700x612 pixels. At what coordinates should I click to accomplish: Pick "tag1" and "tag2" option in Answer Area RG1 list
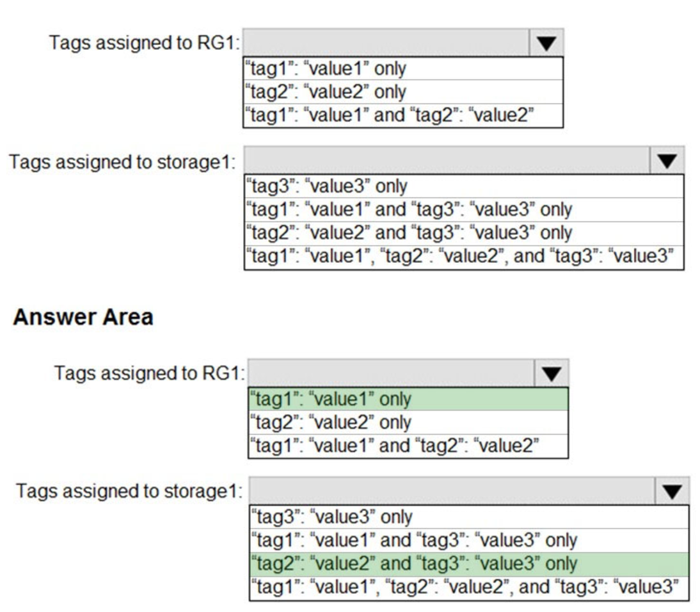[x=408, y=446]
